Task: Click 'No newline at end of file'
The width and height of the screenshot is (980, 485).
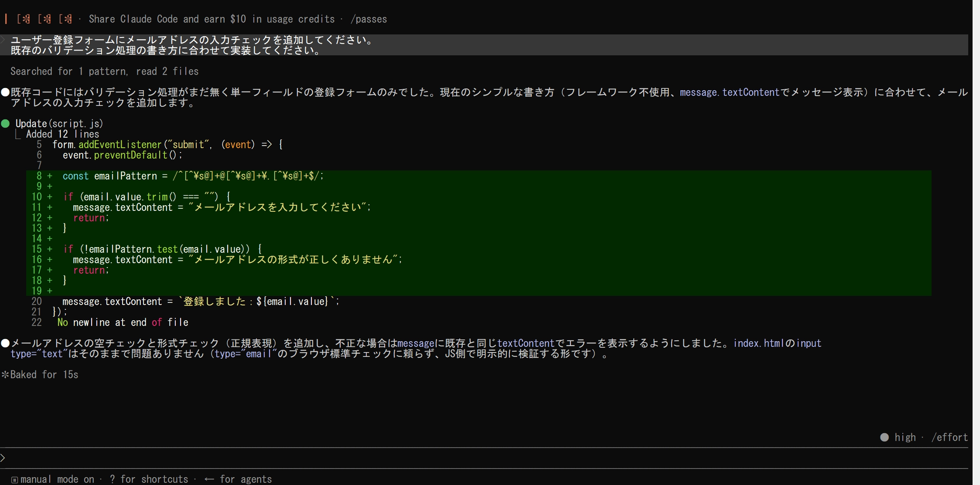Action: tap(123, 322)
